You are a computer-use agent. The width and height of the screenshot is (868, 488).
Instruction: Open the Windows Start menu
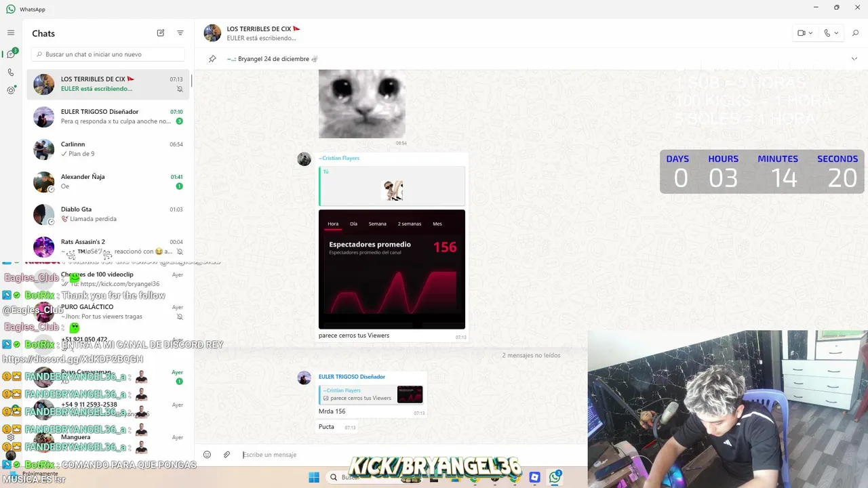pos(314,477)
